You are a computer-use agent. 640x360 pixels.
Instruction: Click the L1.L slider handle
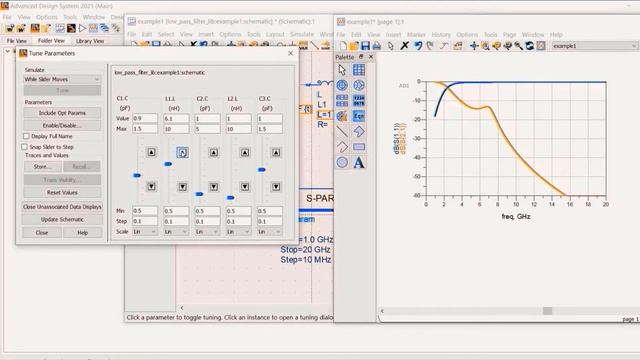tap(168, 164)
